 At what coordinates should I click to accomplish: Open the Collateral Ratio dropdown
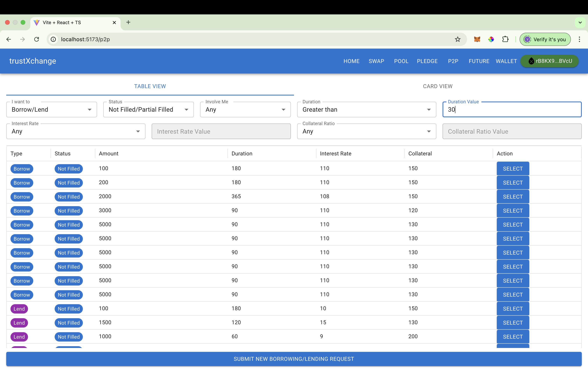366,131
